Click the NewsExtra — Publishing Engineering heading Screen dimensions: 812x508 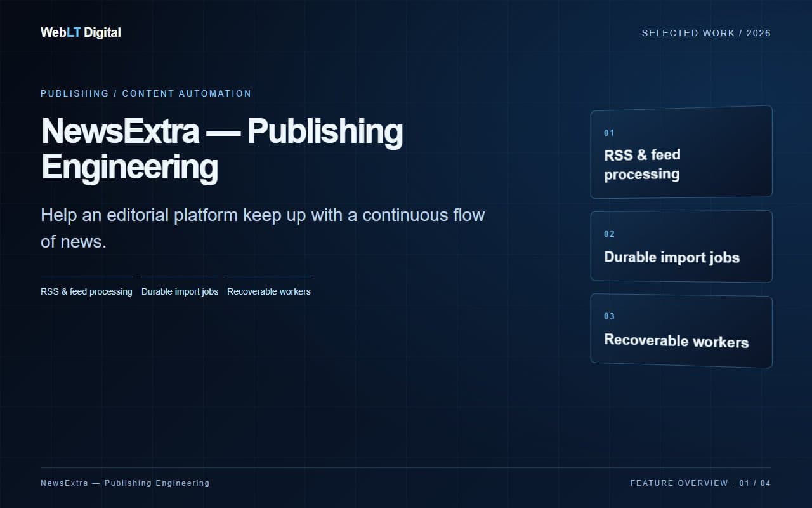pos(222,149)
